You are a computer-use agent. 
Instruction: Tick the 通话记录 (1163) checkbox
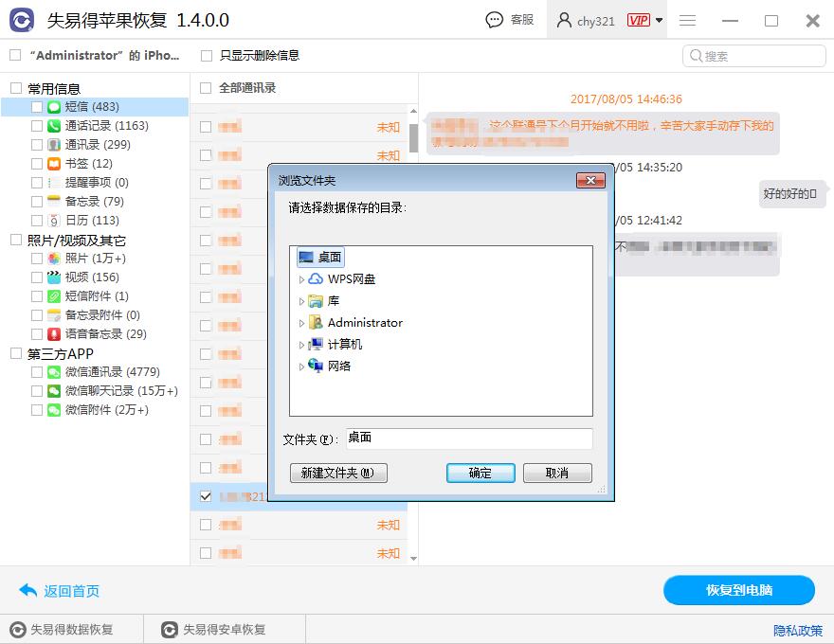[37, 126]
